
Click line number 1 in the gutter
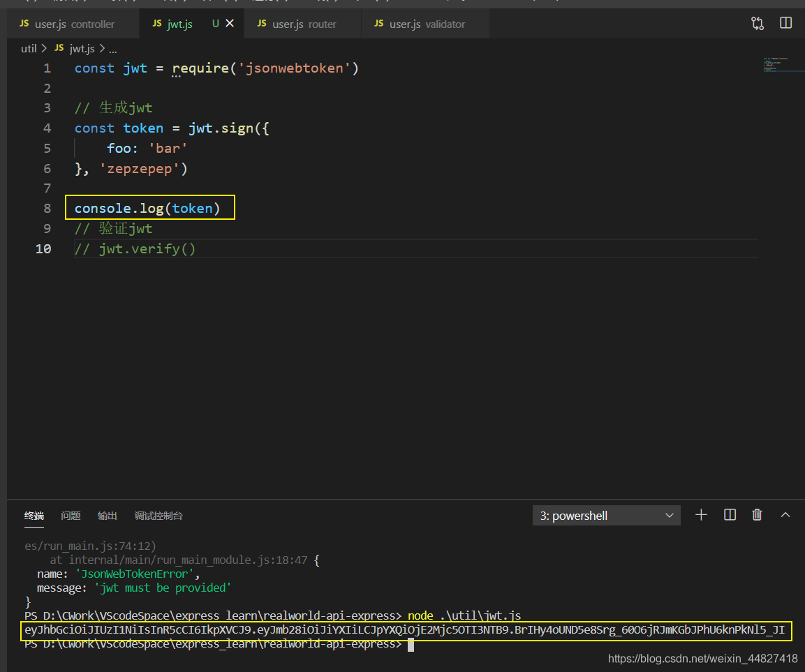tap(47, 68)
